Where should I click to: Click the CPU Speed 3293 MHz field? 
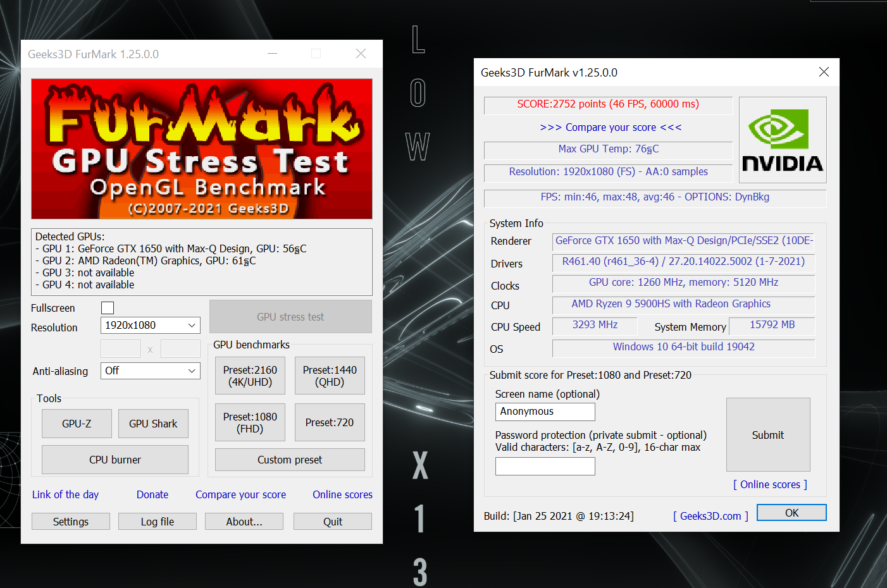click(595, 326)
